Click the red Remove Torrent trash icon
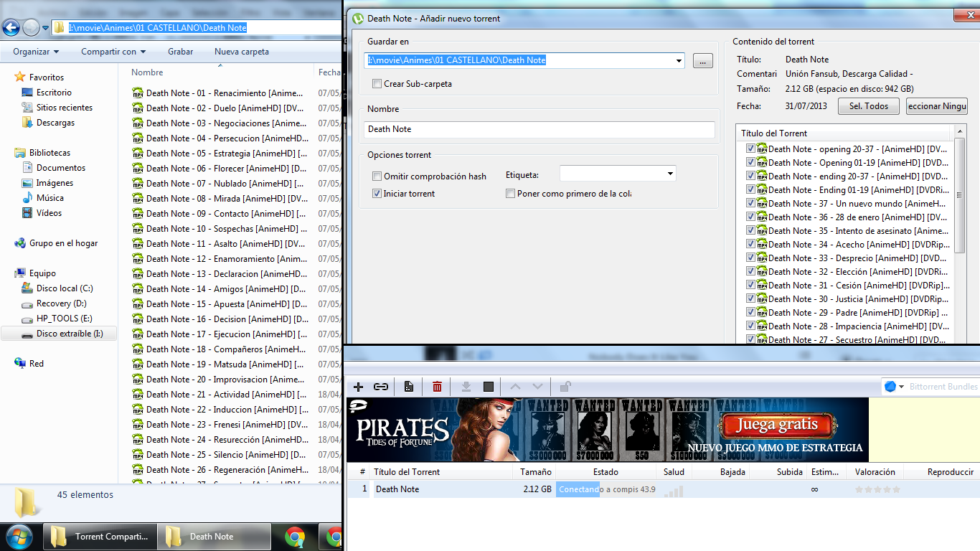980x551 pixels. pos(437,387)
